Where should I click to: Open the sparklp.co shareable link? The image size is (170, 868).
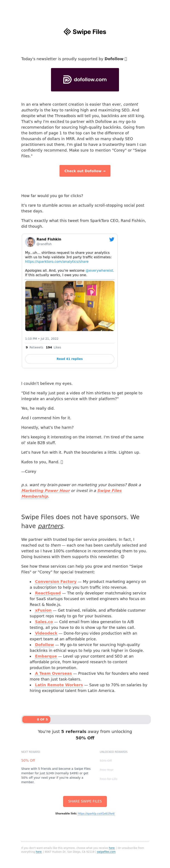tap(96, 813)
